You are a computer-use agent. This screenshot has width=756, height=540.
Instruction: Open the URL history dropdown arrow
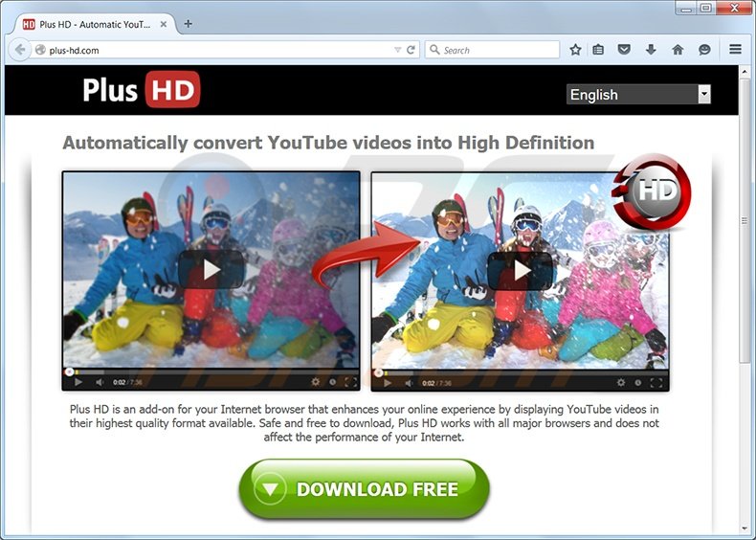398,50
